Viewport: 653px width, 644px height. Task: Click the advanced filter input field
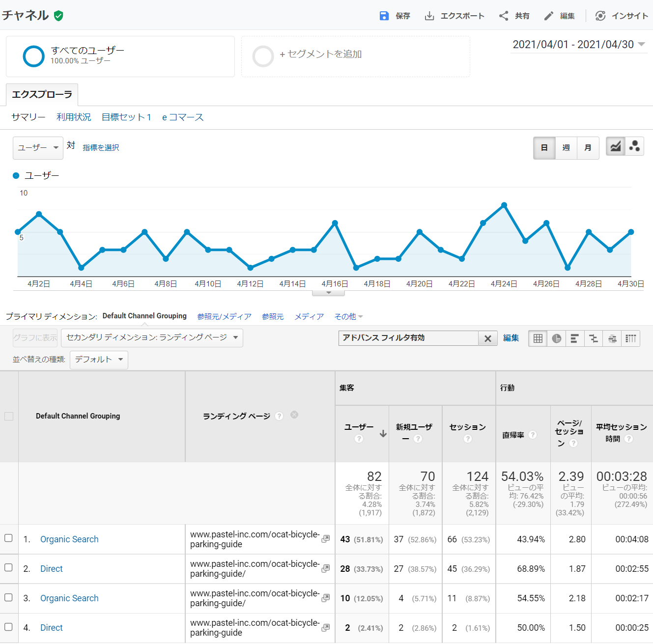[408, 338]
